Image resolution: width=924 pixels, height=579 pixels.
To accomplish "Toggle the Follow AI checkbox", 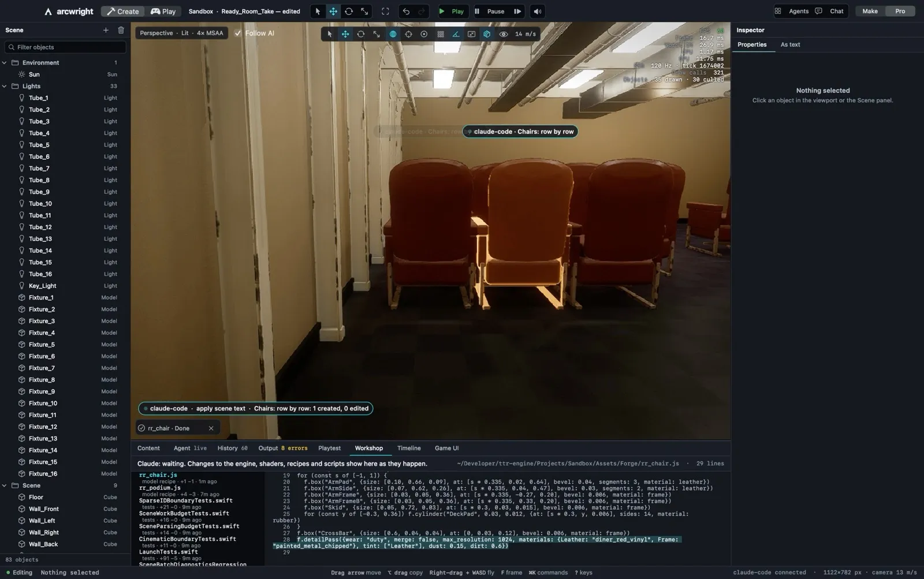I will click(x=238, y=33).
